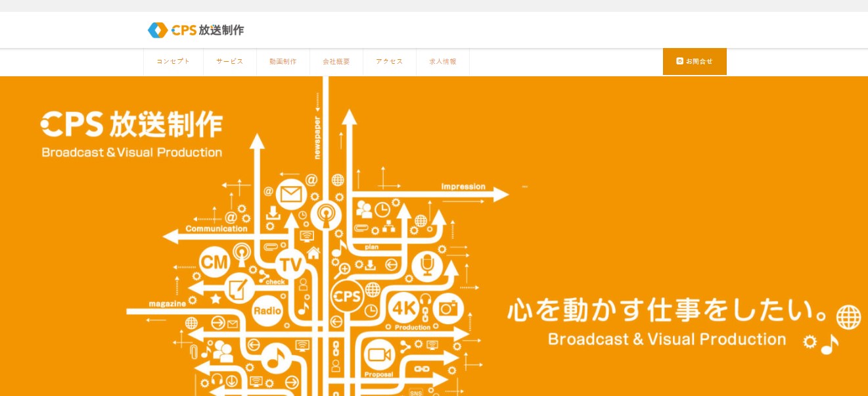The height and width of the screenshot is (396, 868).
Task: Select 会社概要 in the navigation bar
Action: pyautogui.click(x=336, y=62)
